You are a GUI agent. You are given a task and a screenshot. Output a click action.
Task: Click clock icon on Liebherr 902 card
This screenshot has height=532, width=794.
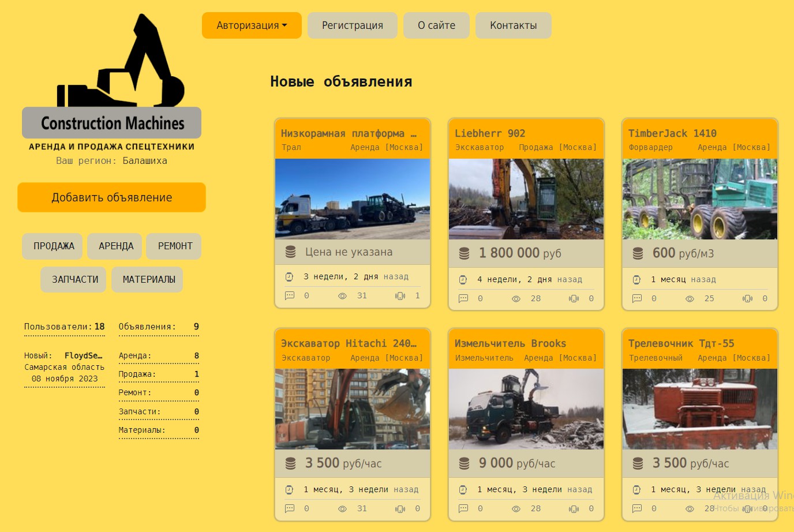click(x=463, y=280)
